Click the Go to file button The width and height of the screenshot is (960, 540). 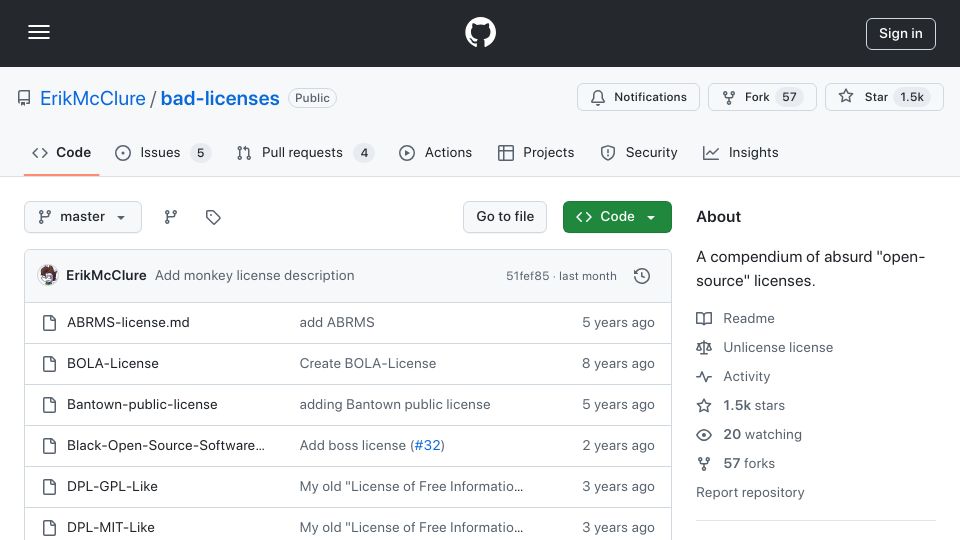tap(504, 217)
